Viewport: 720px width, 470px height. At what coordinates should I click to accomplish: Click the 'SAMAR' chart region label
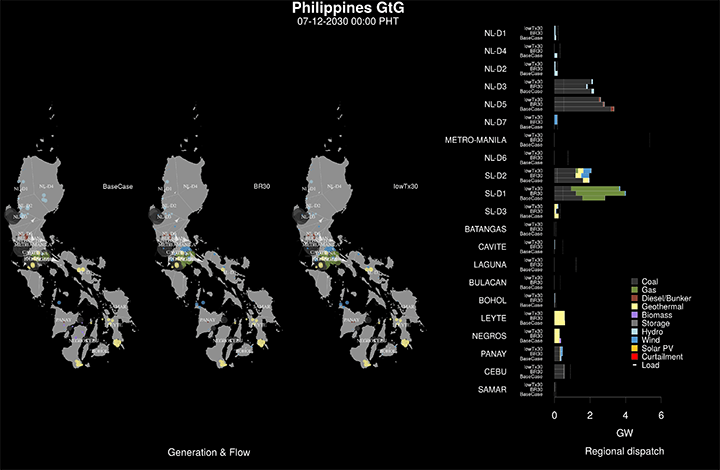tap(492, 390)
